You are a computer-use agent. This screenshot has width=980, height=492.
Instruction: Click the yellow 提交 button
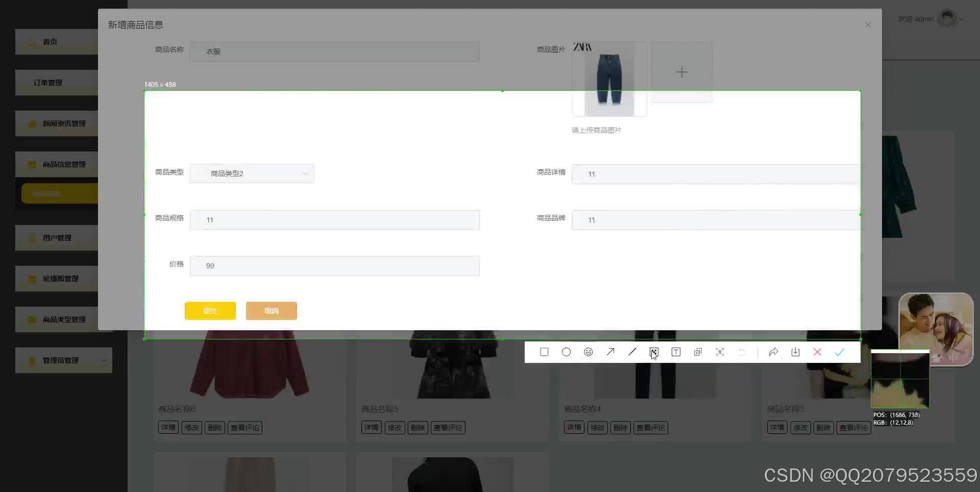point(210,311)
